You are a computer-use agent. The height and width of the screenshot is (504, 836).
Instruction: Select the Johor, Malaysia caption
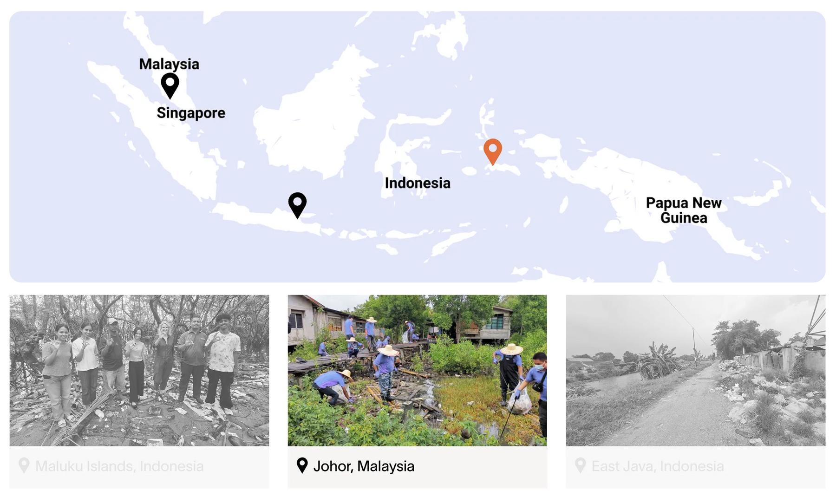point(364,466)
